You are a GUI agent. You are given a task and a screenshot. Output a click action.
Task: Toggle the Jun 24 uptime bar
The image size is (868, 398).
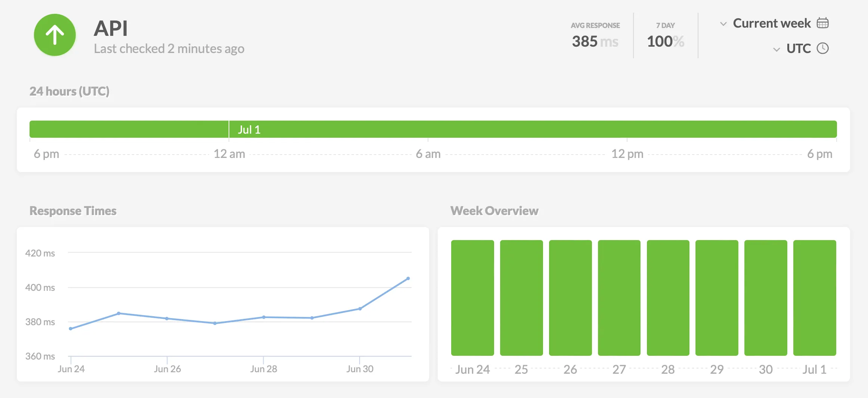pyautogui.click(x=472, y=298)
